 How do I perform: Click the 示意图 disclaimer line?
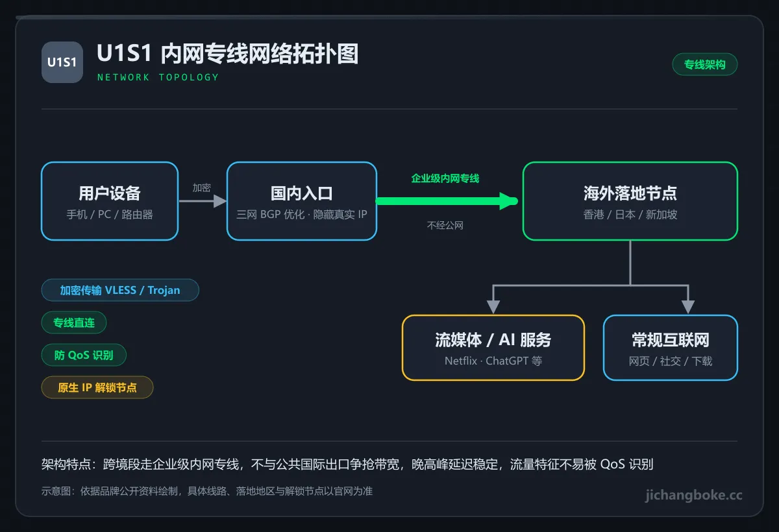tap(207, 491)
